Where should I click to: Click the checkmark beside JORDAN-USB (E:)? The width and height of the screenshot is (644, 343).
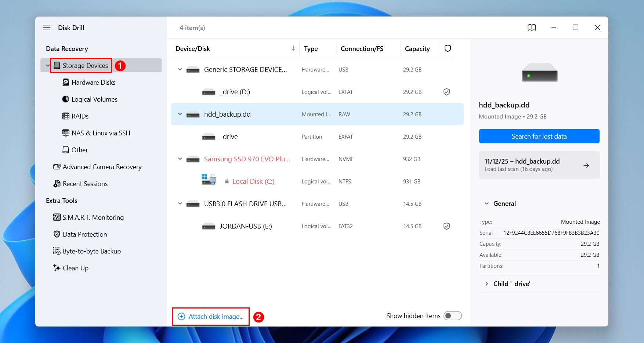click(x=446, y=226)
